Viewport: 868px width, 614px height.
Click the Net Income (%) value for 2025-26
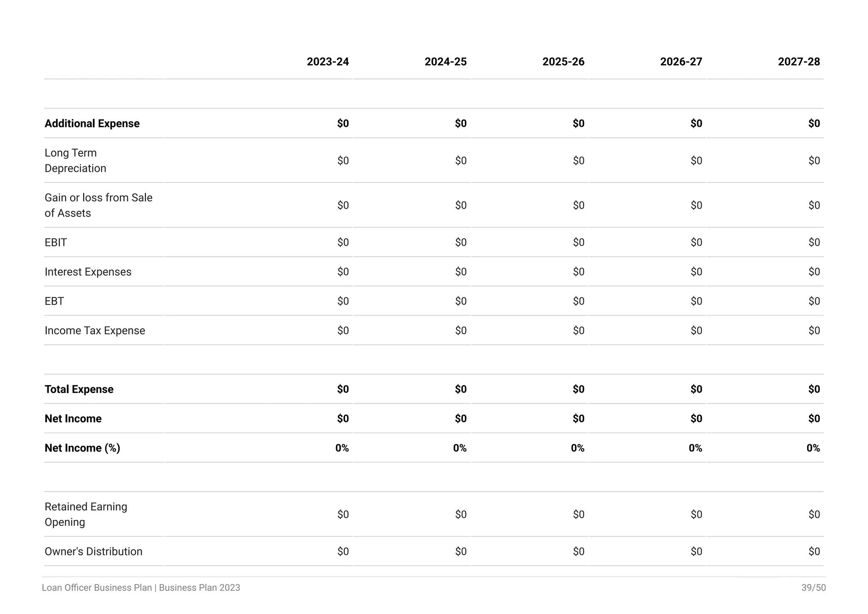pyautogui.click(x=577, y=448)
